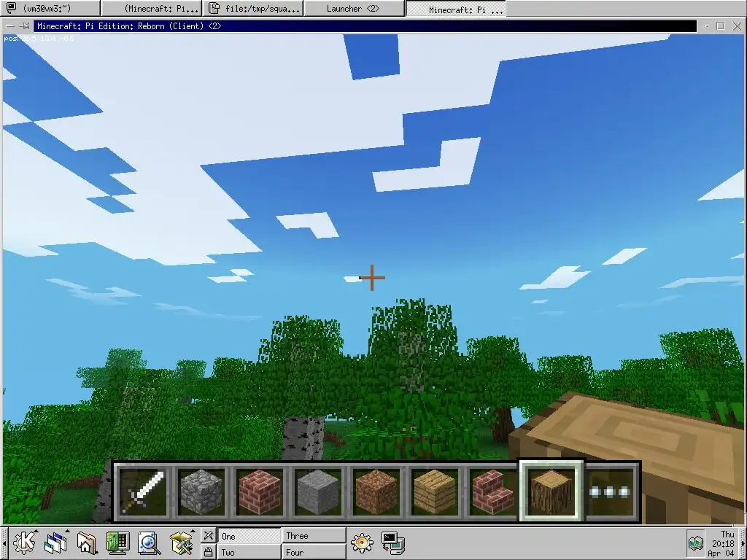Select the cobblestone block hotbar slot
This screenshot has width=747, height=560.
click(201, 492)
